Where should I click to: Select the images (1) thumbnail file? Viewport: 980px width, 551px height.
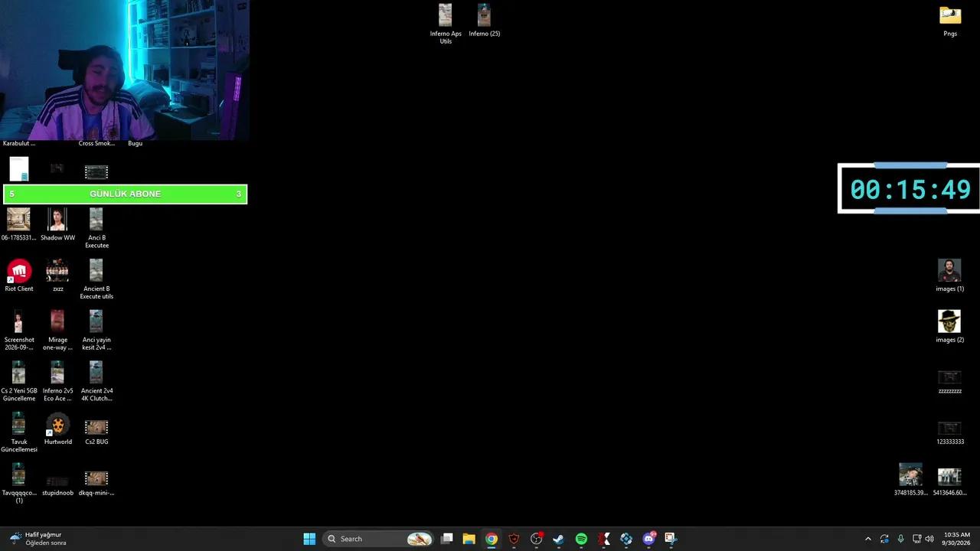point(949,275)
